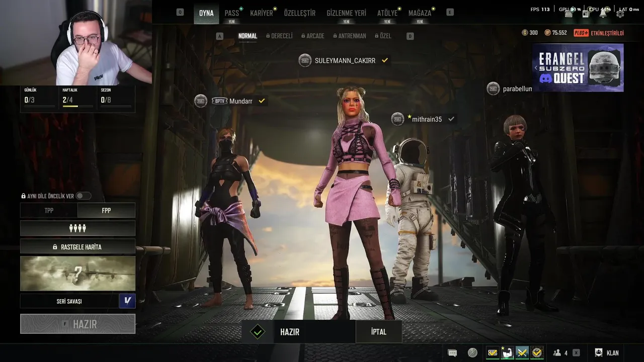Click SULEYMANN_CAKIRR player emblem icon
This screenshot has height=362, width=644.
pos(305,60)
